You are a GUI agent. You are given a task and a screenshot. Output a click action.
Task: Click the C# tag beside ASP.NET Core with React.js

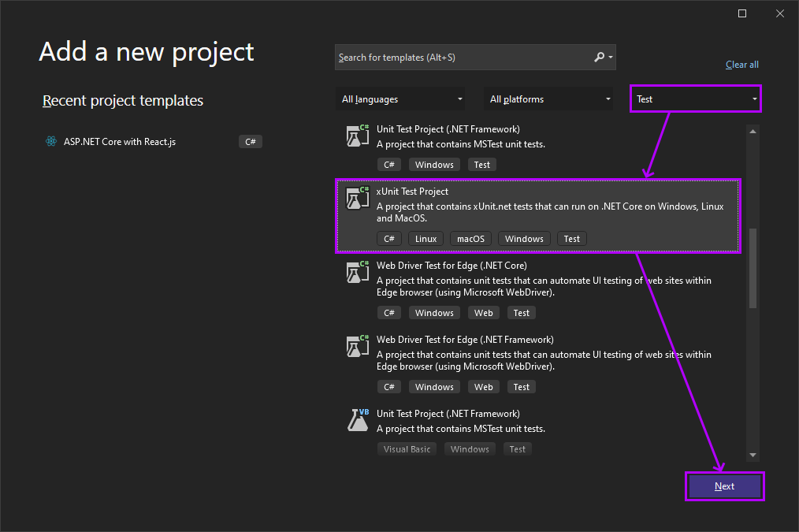pos(251,142)
